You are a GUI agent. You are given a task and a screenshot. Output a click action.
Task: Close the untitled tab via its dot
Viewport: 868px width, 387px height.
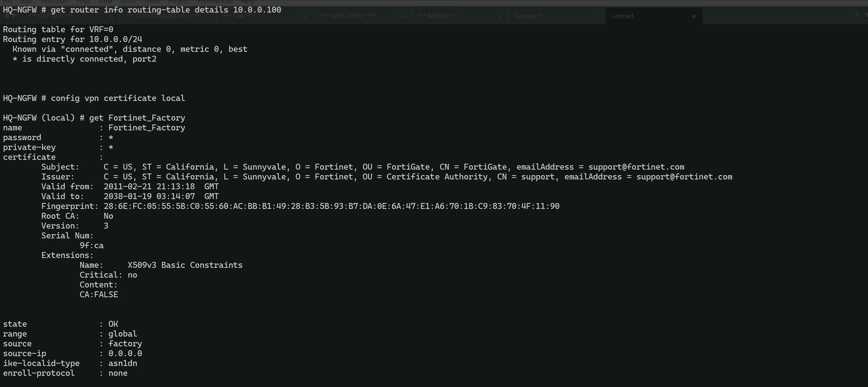tap(693, 16)
